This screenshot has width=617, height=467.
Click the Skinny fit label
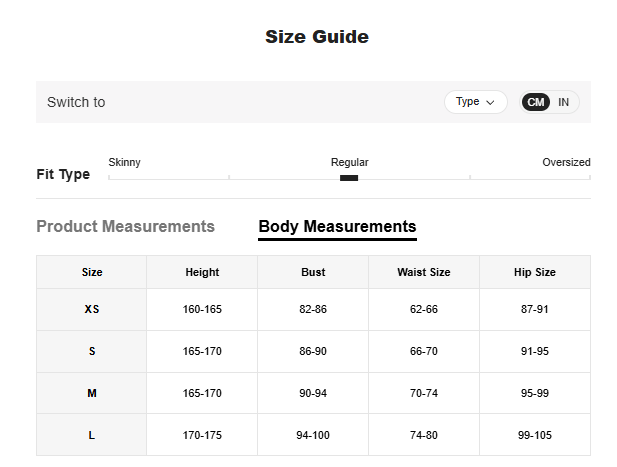point(124,162)
